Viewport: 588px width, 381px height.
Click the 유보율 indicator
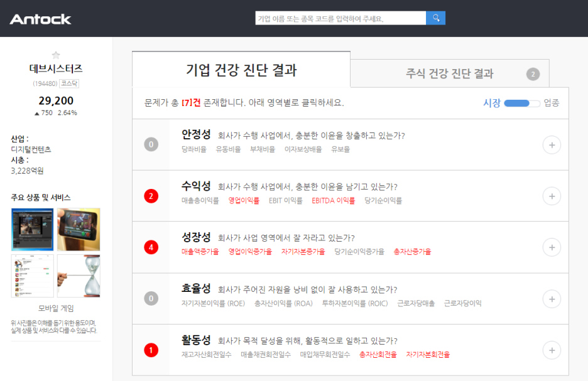coord(340,149)
